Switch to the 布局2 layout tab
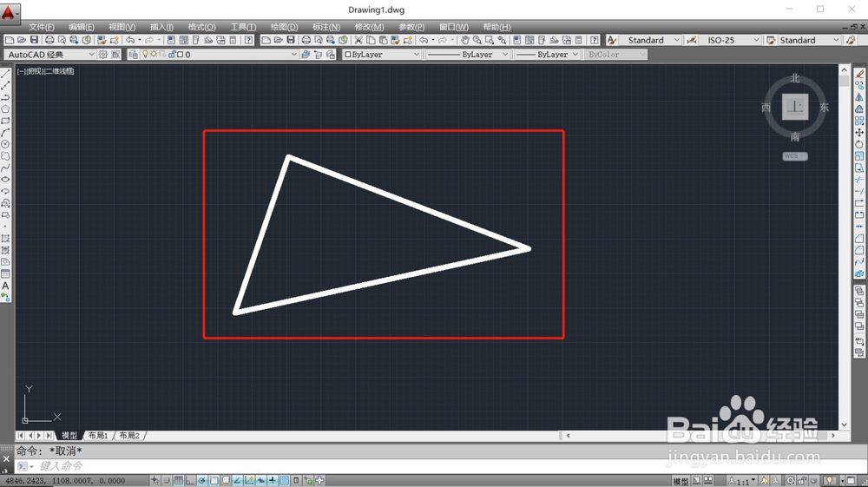Viewport: 868px width, 487px height. pyautogui.click(x=129, y=436)
